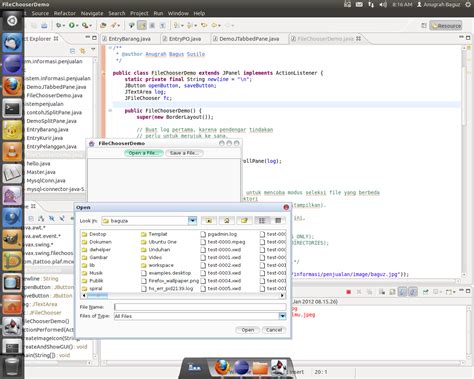Select EntryKurir.java in Project Explorer

click(x=45, y=138)
